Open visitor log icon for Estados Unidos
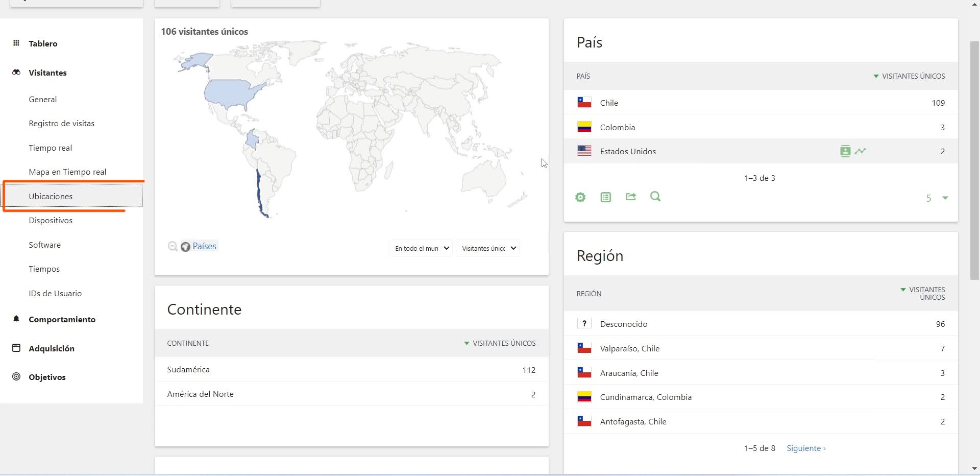980x476 pixels. coord(845,151)
